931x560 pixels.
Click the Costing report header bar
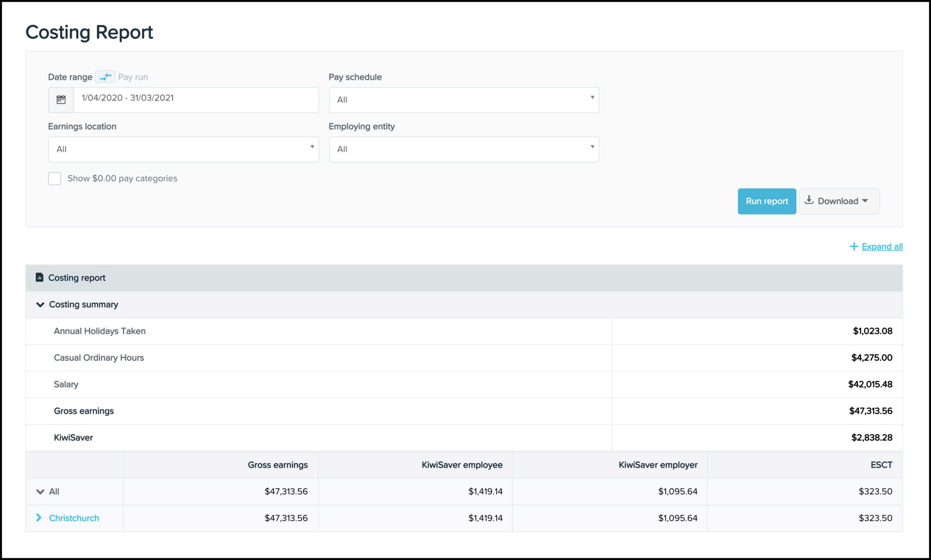pyautogui.click(x=464, y=278)
